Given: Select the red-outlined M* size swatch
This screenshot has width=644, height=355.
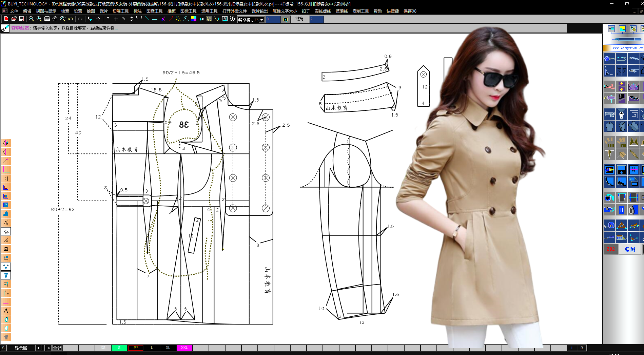Looking at the screenshot, I should coord(136,348).
